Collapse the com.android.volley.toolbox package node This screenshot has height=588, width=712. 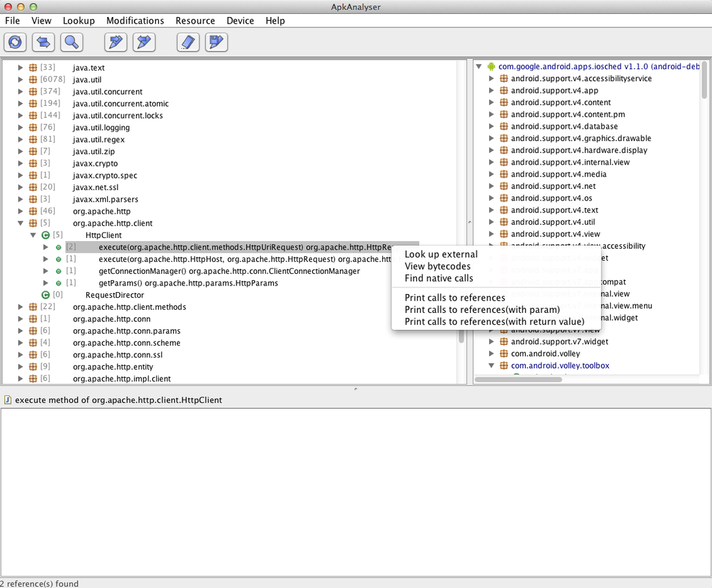491,365
